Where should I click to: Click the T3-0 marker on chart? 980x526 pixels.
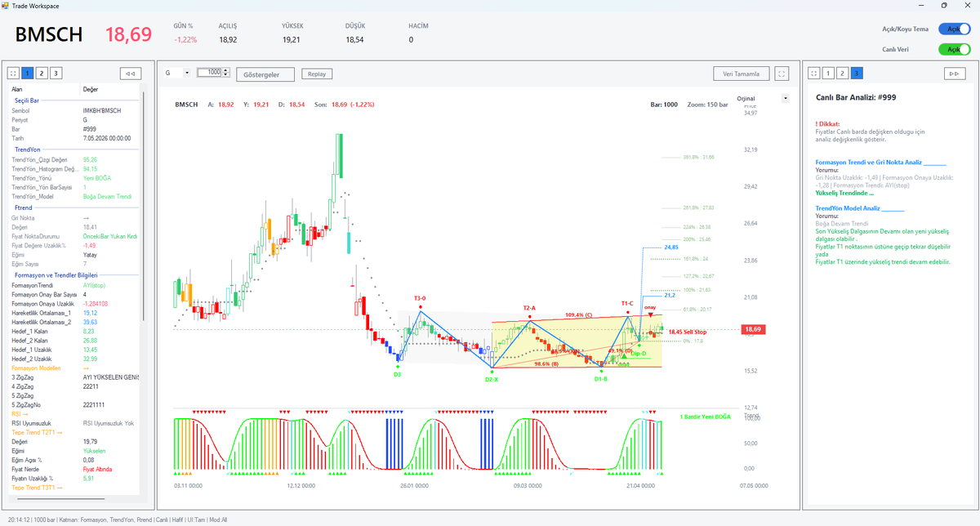[x=420, y=298]
